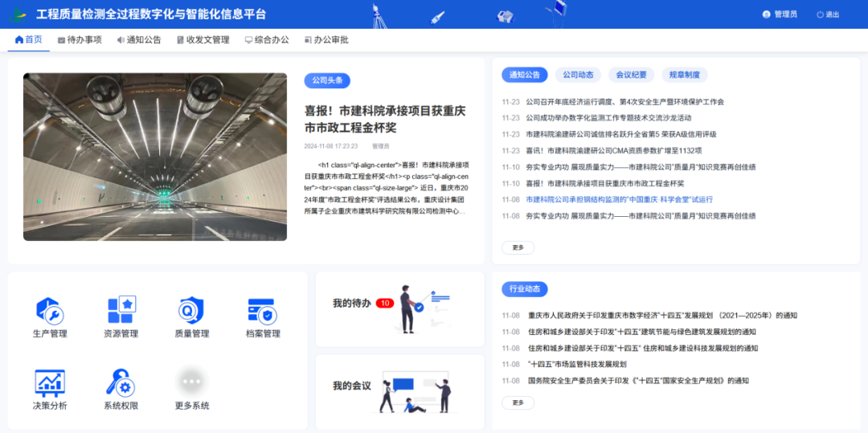868x433 pixels.
Task: Click 更多 button under 行业动态 list
Action: [518, 402]
